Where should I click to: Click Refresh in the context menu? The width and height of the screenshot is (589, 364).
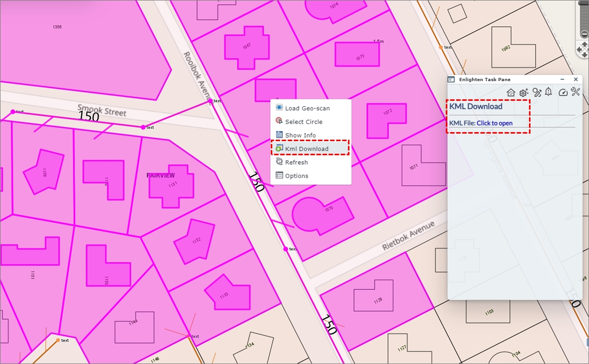pyautogui.click(x=296, y=162)
